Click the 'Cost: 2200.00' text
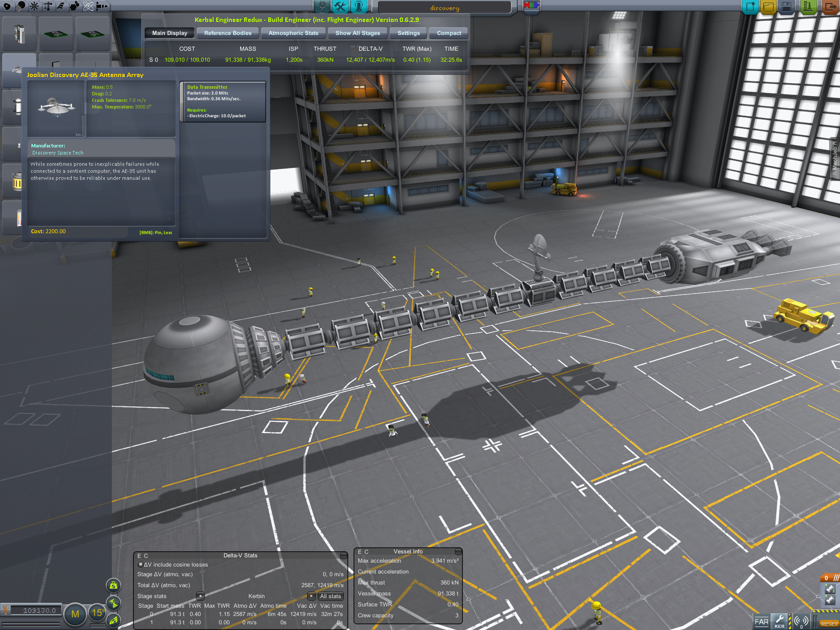Viewport: 840px width, 630px height. click(48, 231)
